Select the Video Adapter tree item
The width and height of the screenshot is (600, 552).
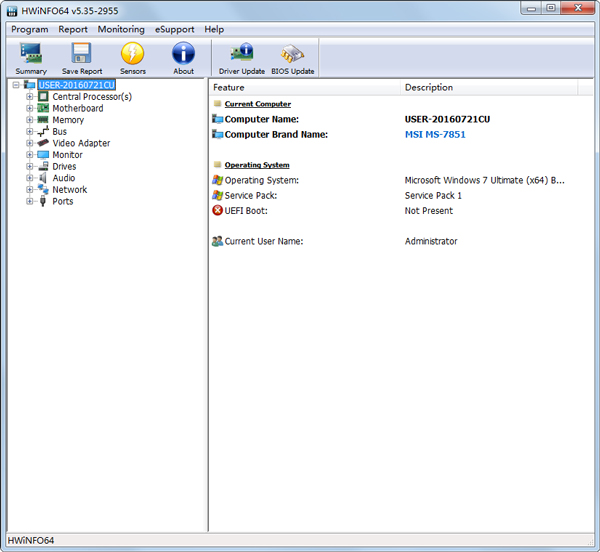(81, 143)
